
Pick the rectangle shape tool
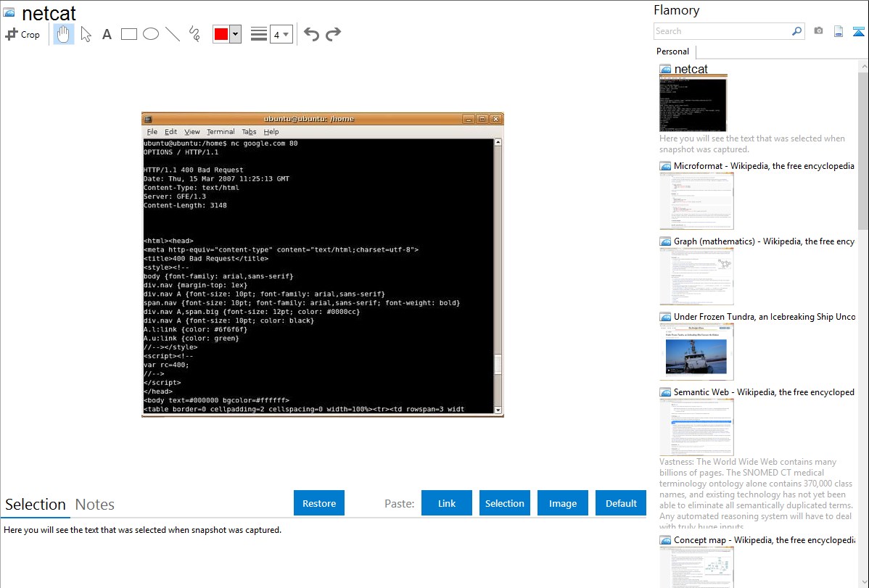click(x=129, y=34)
